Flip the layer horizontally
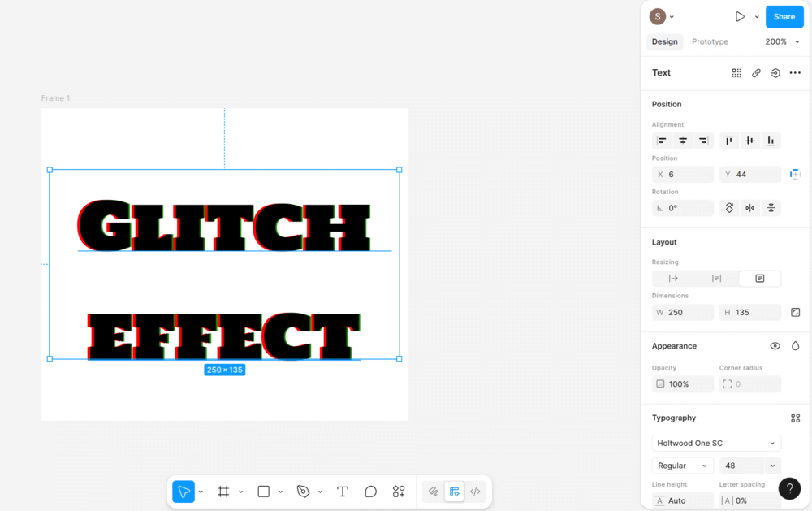The image size is (812, 511). pyautogui.click(x=749, y=208)
